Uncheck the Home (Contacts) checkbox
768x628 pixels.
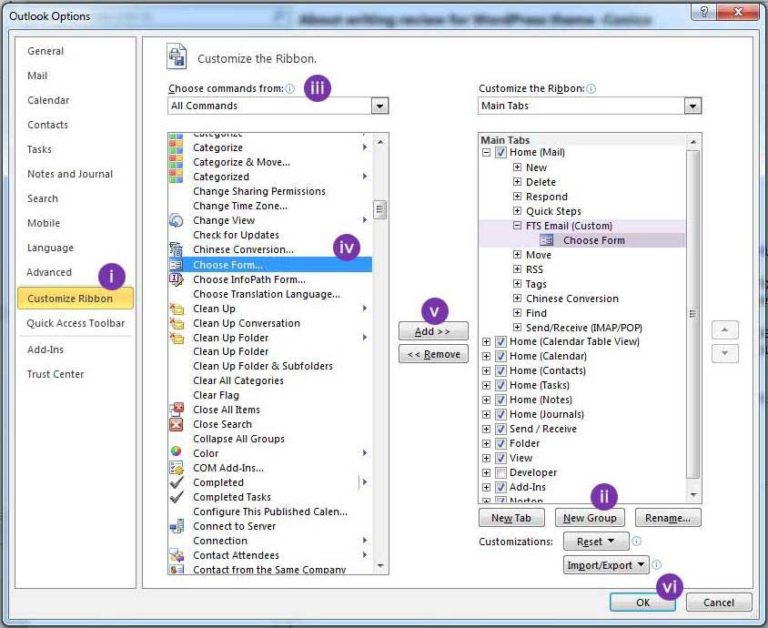click(501, 371)
